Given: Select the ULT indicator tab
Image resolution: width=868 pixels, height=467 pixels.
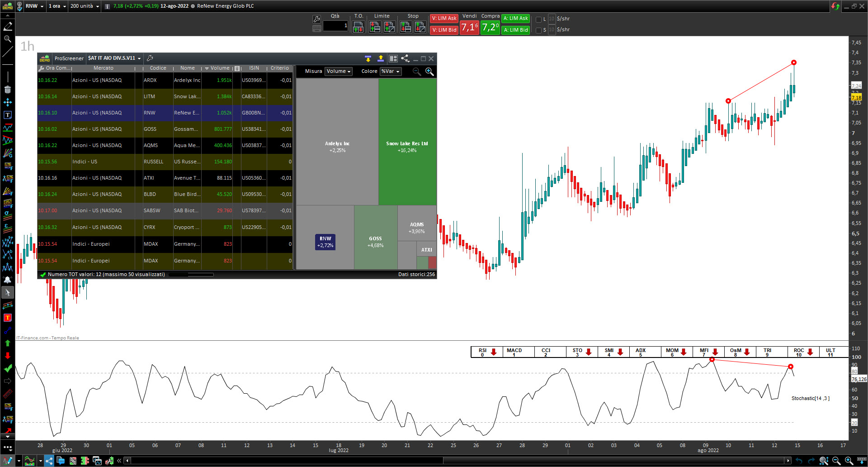Looking at the screenshot, I should click(x=834, y=352).
